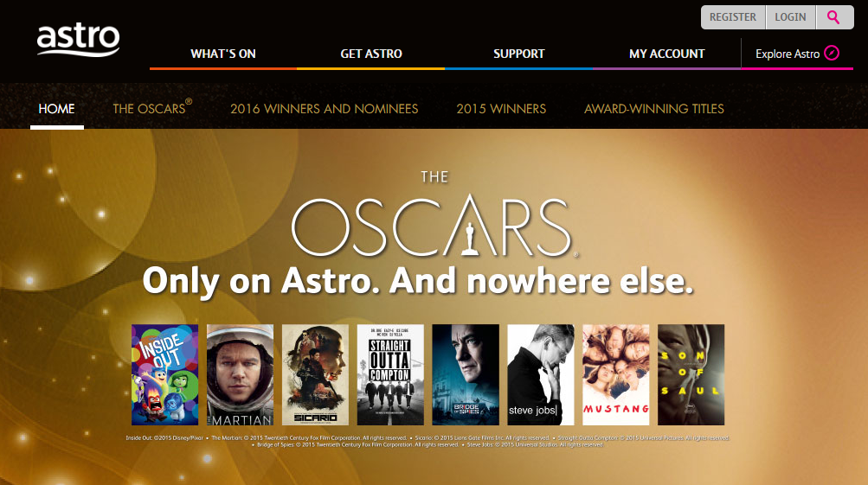
Task: Select the Straight Outta Compton poster
Action: pyautogui.click(x=390, y=375)
